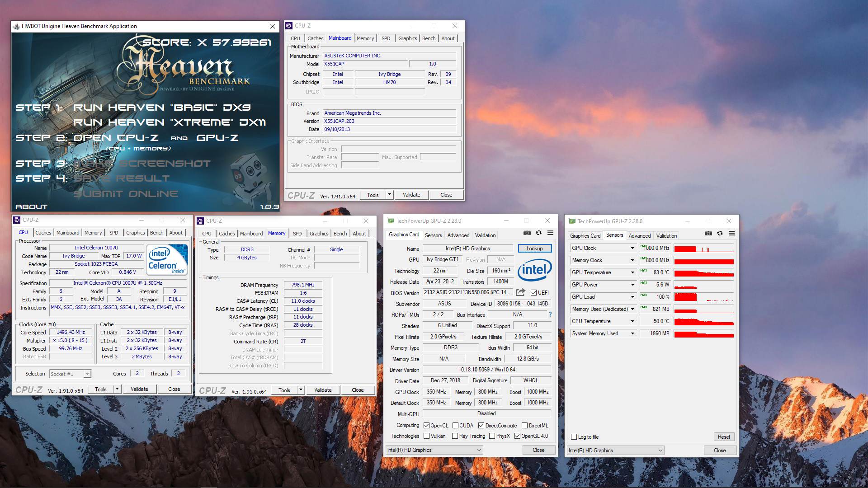868x488 pixels.
Task: Click ABOUT in the Heaven Benchmark app
Action: pyautogui.click(x=31, y=207)
